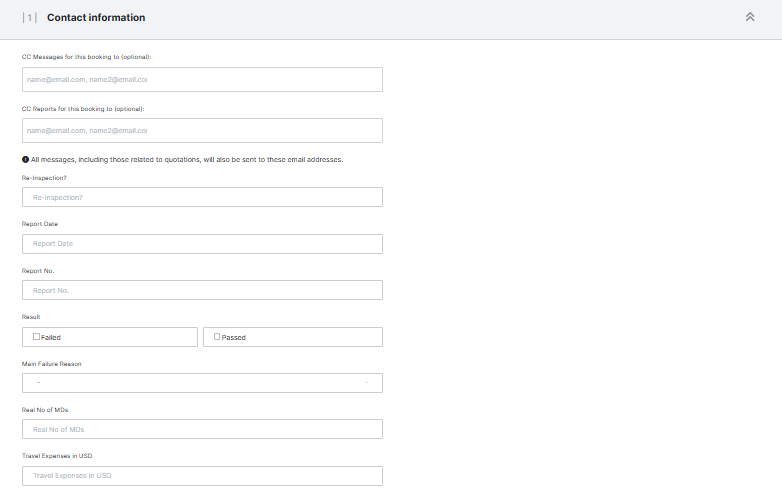Screen dimensions: 782x500
Task: Focus the Real No of MDs field
Action: click(x=202, y=429)
